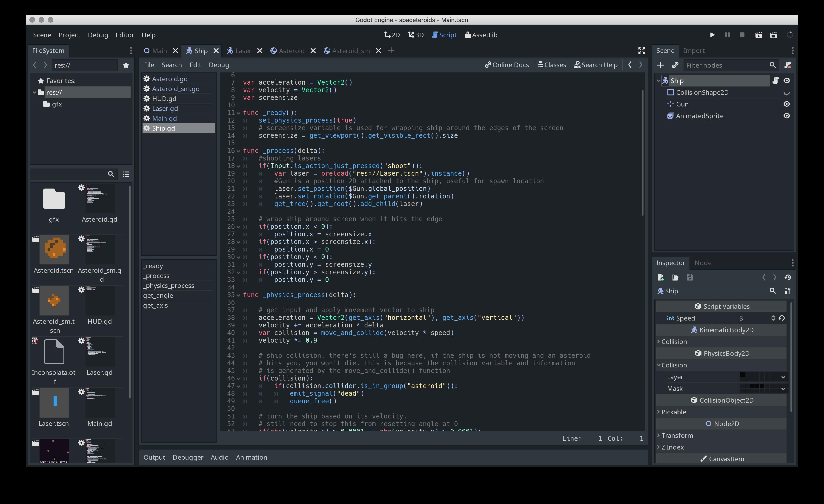This screenshot has width=824, height=504.
Task: Click the attach script icon beside Filter nodes
Action: click(x=787, y=65)
